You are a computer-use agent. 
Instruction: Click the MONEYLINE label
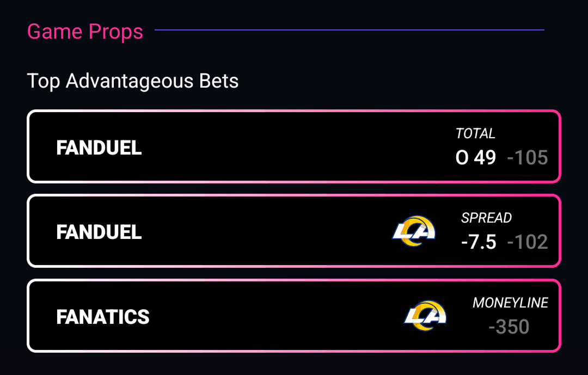(x=510, y=303)
